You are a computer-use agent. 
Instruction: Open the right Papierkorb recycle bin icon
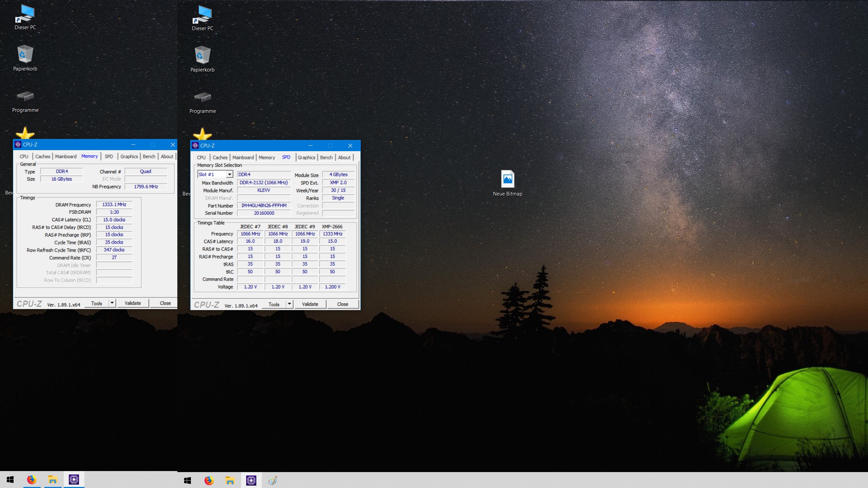point(202,56)
